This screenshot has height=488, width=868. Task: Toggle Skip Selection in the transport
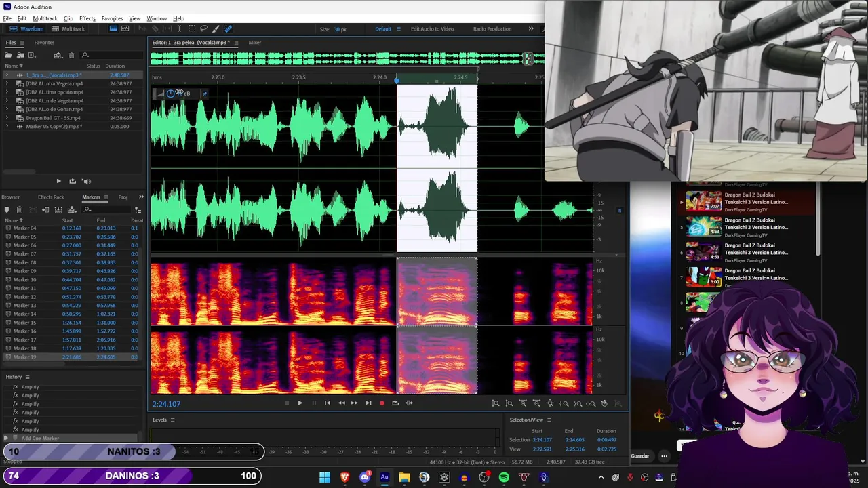click(x=409, y=403)
